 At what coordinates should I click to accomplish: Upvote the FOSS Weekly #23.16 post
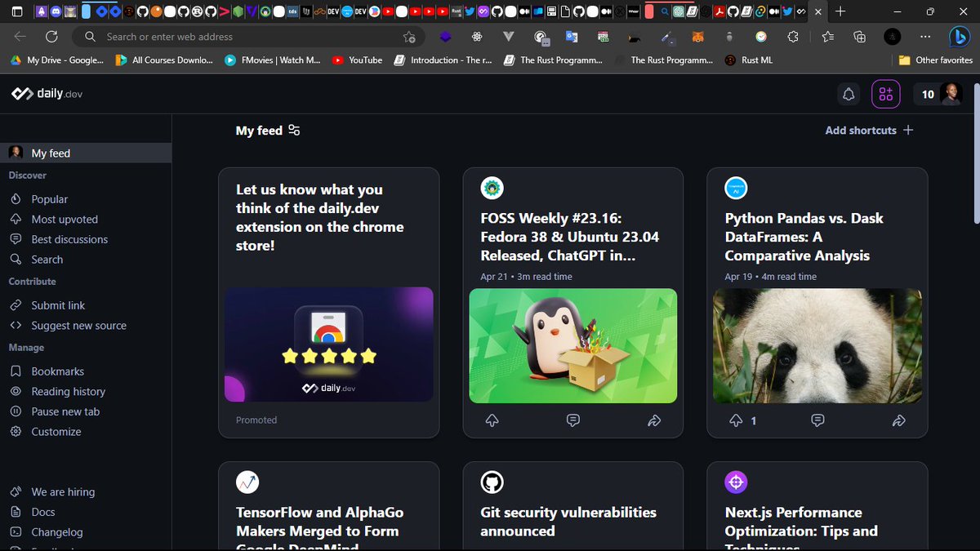[492, 420]
